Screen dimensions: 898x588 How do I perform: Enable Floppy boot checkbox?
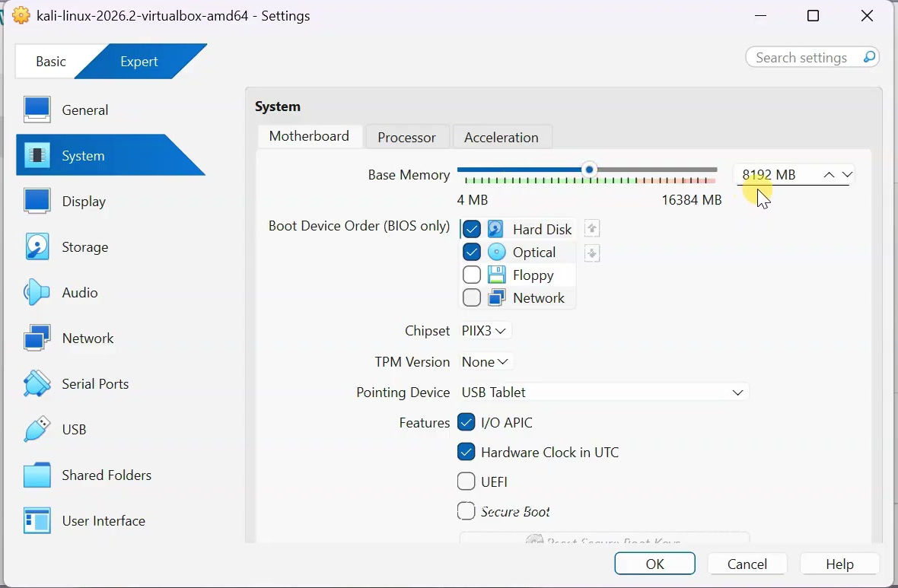tap(471, 275)
